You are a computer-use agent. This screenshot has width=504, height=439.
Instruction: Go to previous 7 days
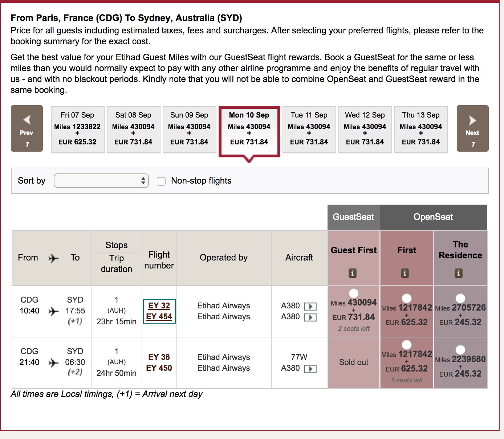click(x=27, y=128)
